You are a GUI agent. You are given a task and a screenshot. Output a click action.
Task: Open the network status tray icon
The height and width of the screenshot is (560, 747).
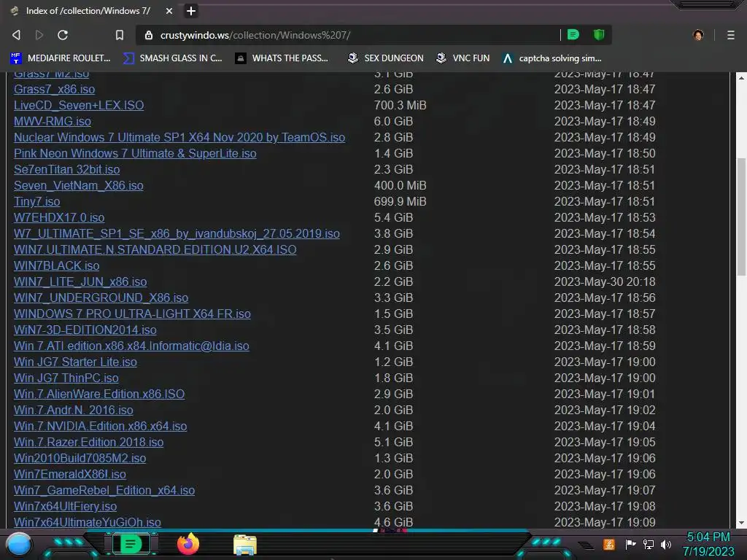click(x=649, y=544)
